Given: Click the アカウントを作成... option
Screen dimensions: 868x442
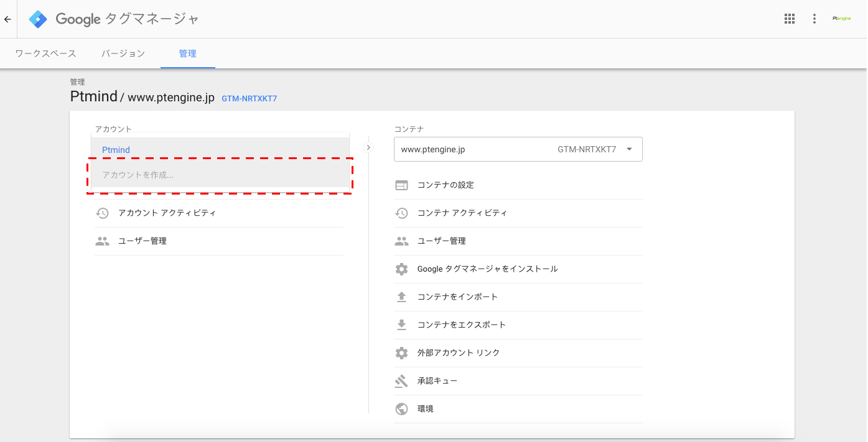Looking at the screenshot, I should 138,175.
